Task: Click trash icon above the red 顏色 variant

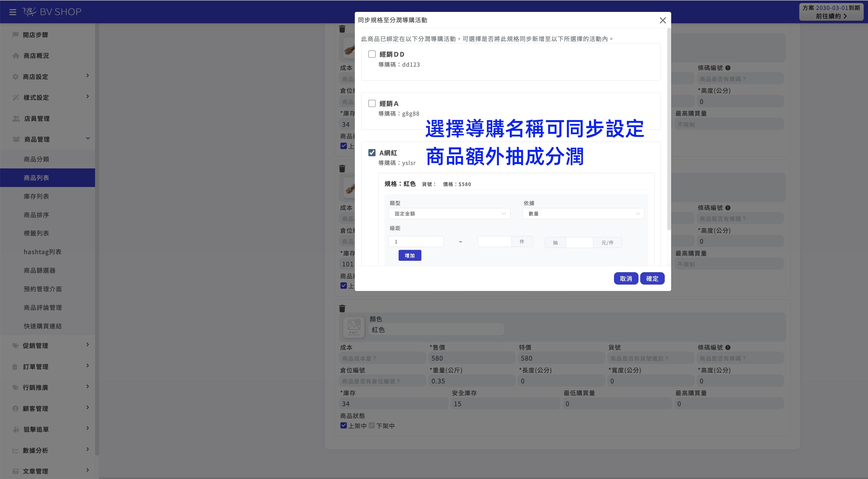Action: 342,308
